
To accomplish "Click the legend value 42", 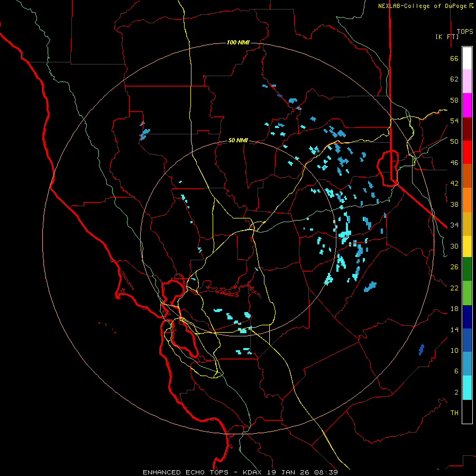I will click(454, 184).
